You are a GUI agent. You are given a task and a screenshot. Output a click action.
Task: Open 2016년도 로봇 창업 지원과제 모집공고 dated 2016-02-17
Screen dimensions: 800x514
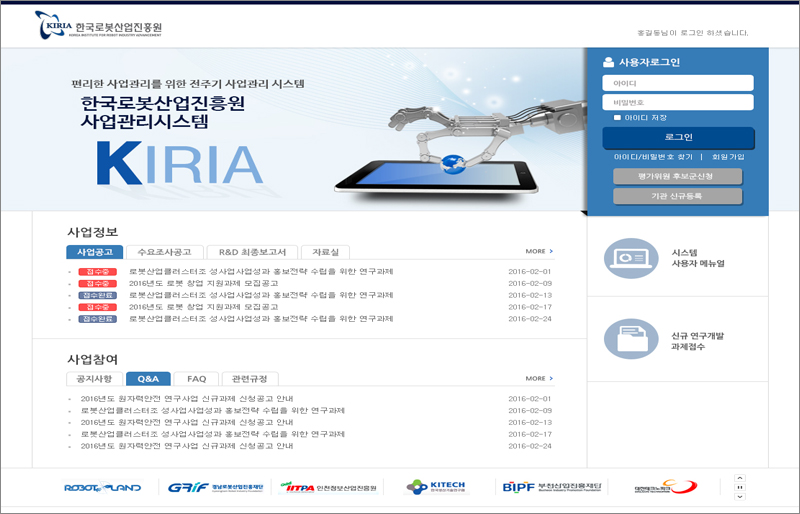click(203, 307)
